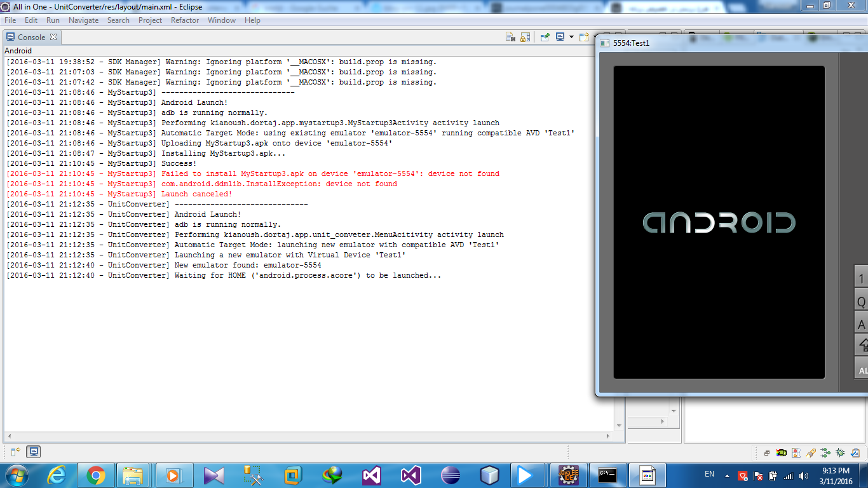Toggle the console Scroll Lock icon
This screenshot has height=488, width=868.
tap(526, 37)
